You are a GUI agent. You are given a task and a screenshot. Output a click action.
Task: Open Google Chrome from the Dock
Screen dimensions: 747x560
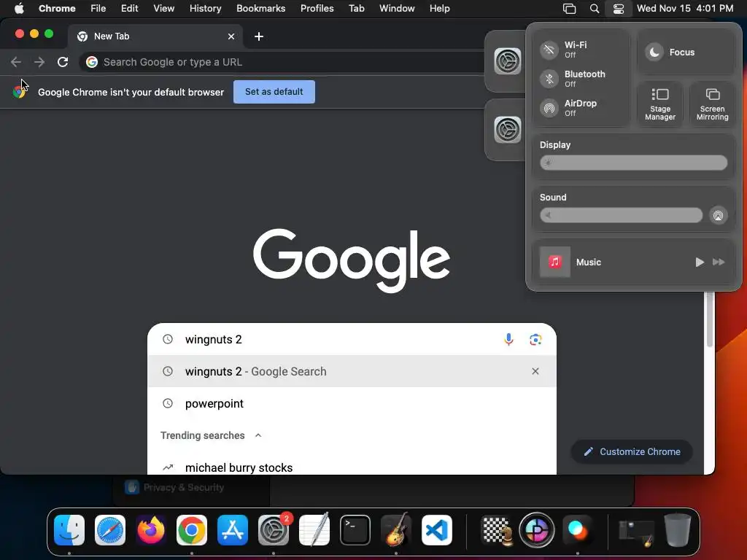pos(192,530)
